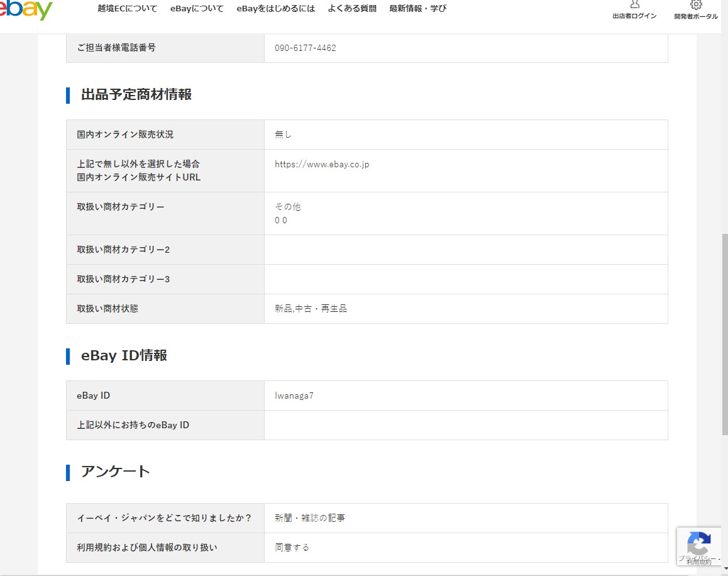The width and height of the screenshot is (728, 576).
Task: Click the 取扱い商材カテゴリー label
Action: [120, 207]
